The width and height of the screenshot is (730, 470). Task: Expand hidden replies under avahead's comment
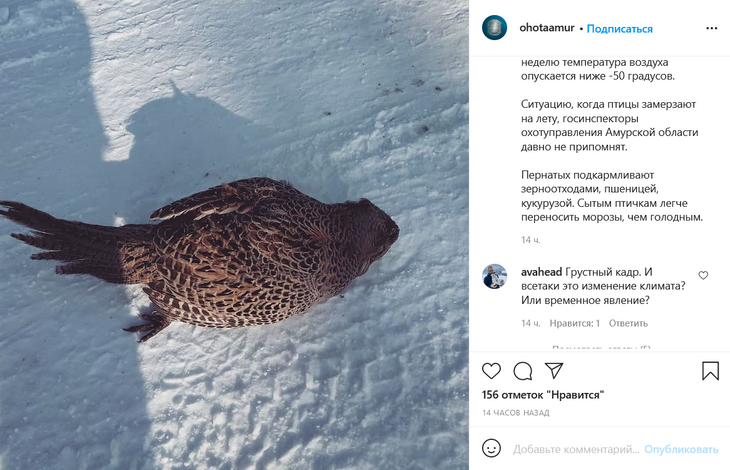click(x=600, y=348)
